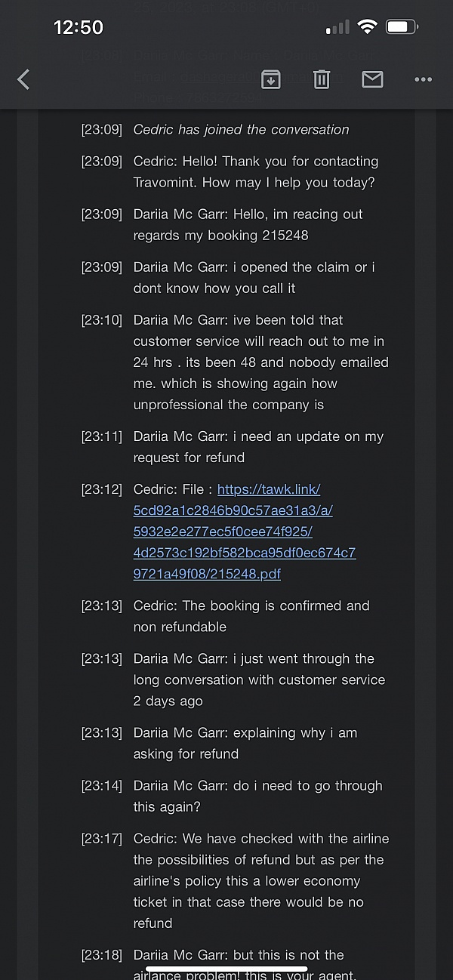This screenshot has height=980, width=453.
Task: Delete the email using the trash icon
Action: point(322,79)
